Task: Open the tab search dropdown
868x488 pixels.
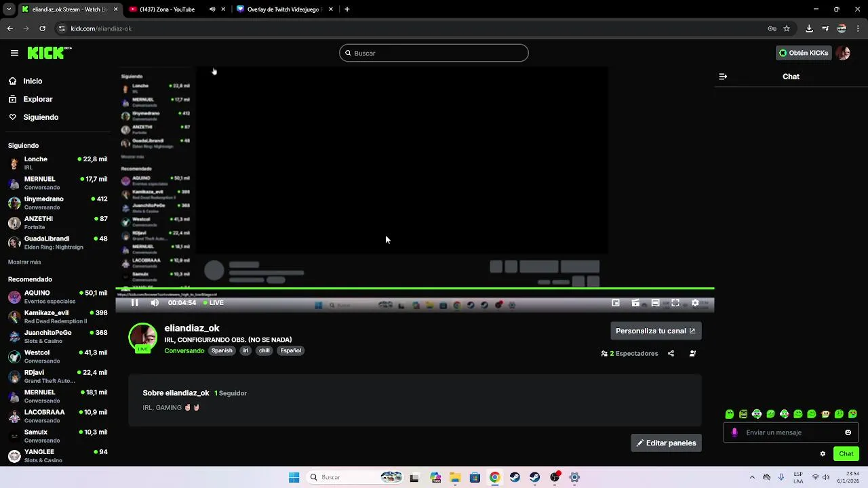Action: (9, 9)
